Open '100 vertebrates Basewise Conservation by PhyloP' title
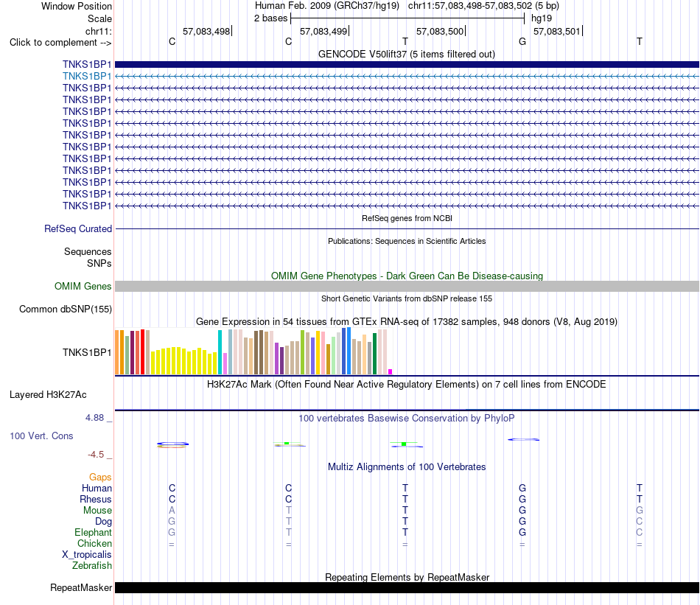700x605 pixels. [x=406, y=419]
